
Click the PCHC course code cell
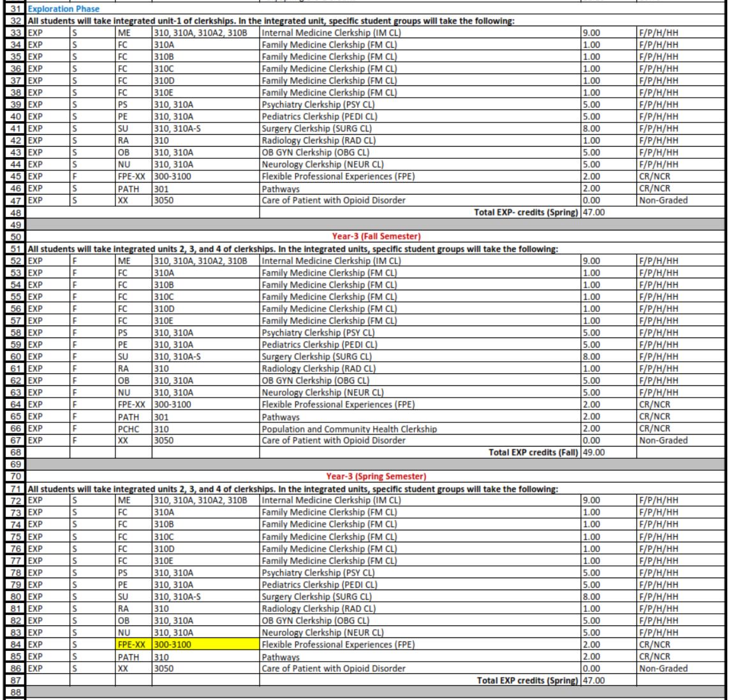click(x=132, y=429)
